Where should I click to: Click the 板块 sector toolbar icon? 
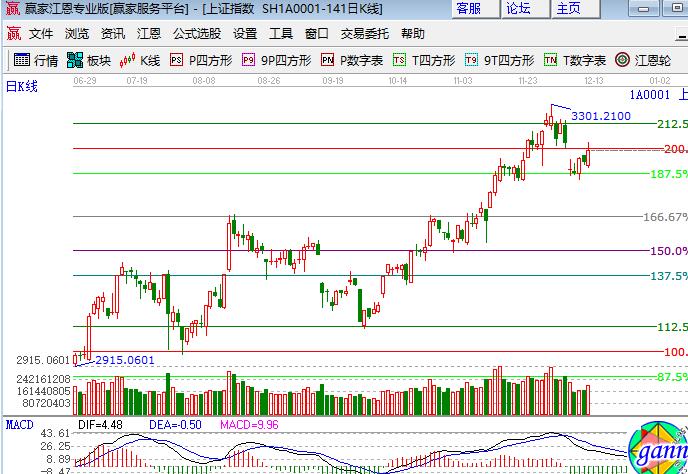coord(89,60)
